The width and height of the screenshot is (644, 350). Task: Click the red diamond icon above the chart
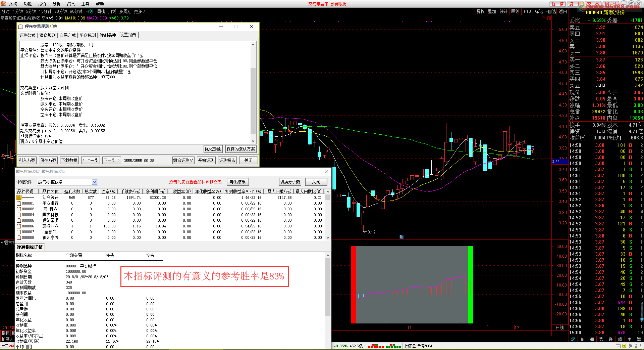[x=543, y=18]
